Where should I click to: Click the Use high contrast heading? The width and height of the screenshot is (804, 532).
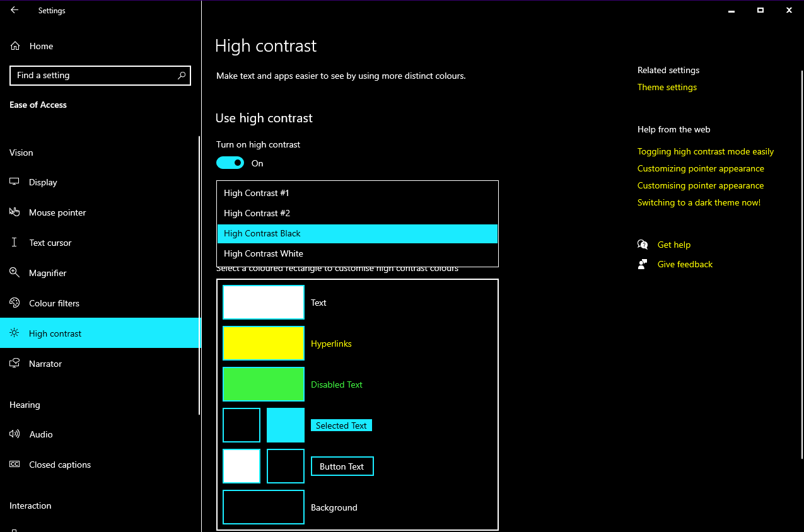pyautogui.click(x=264, y=119)
